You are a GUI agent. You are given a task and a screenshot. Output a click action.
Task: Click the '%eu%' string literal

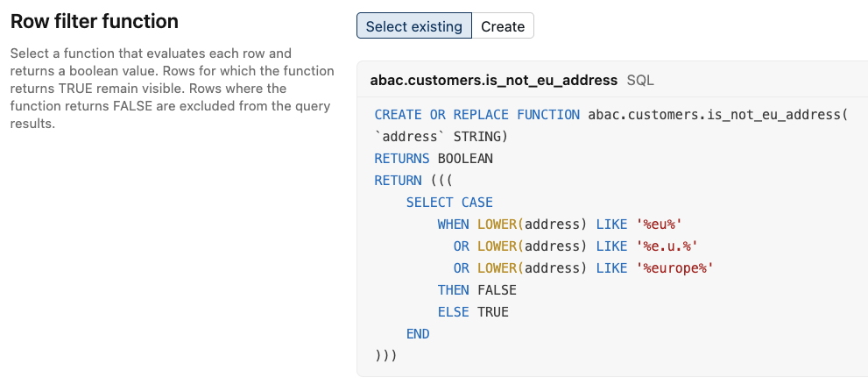[x=660, y=224]
